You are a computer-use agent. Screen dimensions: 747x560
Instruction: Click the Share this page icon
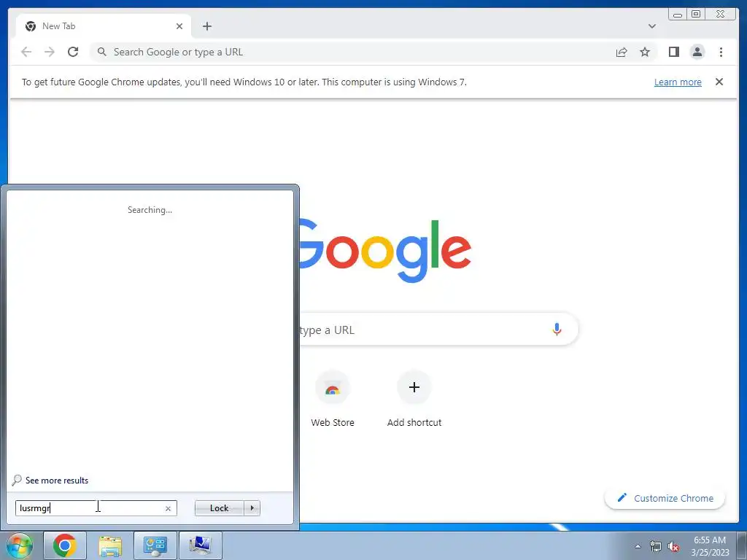622,52
